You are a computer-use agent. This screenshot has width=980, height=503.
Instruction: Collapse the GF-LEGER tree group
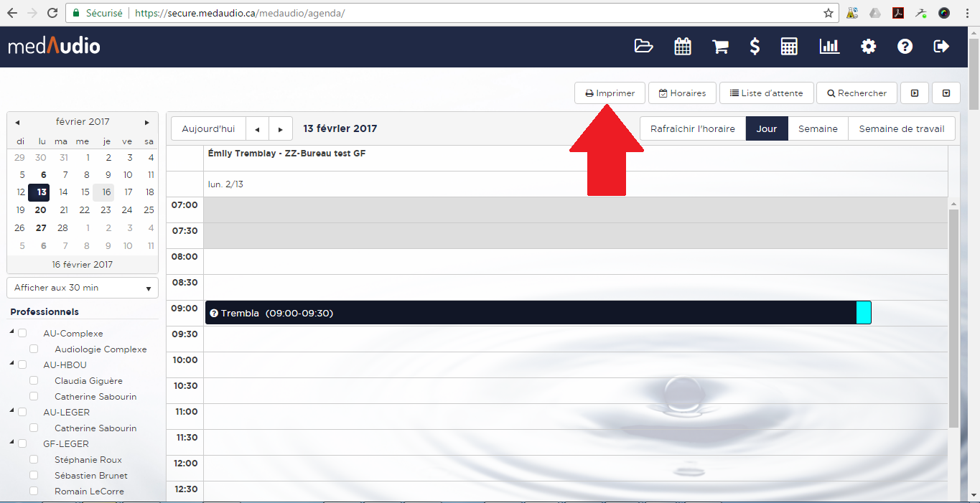point(12,443)
